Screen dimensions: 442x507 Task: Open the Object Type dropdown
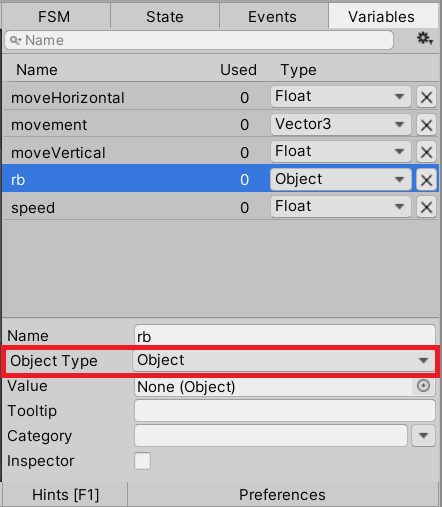(284, 360)
